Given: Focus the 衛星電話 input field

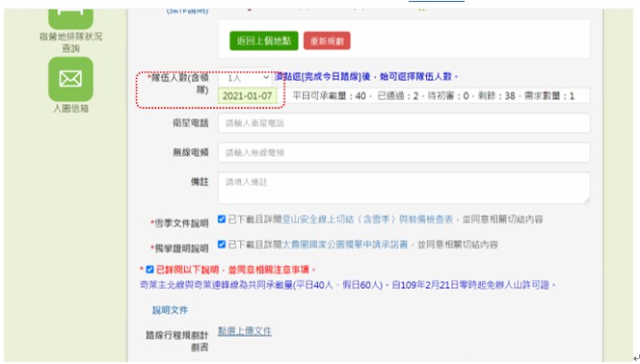Looking at the screenshot, I should pyautogui.click(x=404, y=123).
